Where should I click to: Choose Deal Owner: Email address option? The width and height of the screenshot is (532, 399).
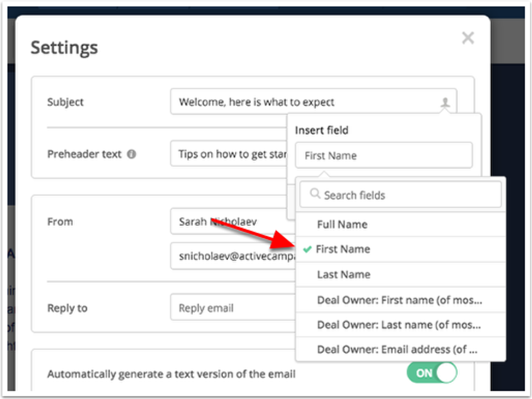click(x=396, y=349)
